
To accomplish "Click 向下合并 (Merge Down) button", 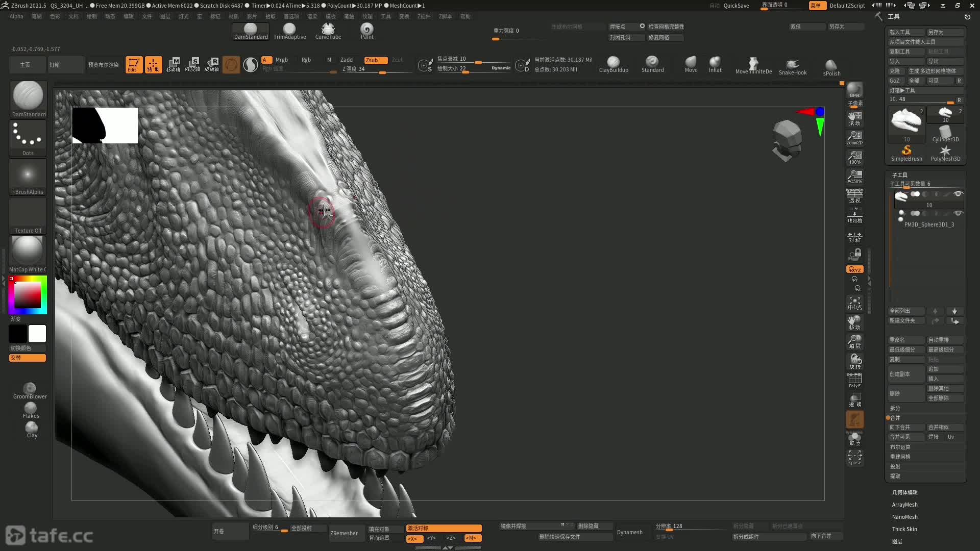I will (906, 427).
